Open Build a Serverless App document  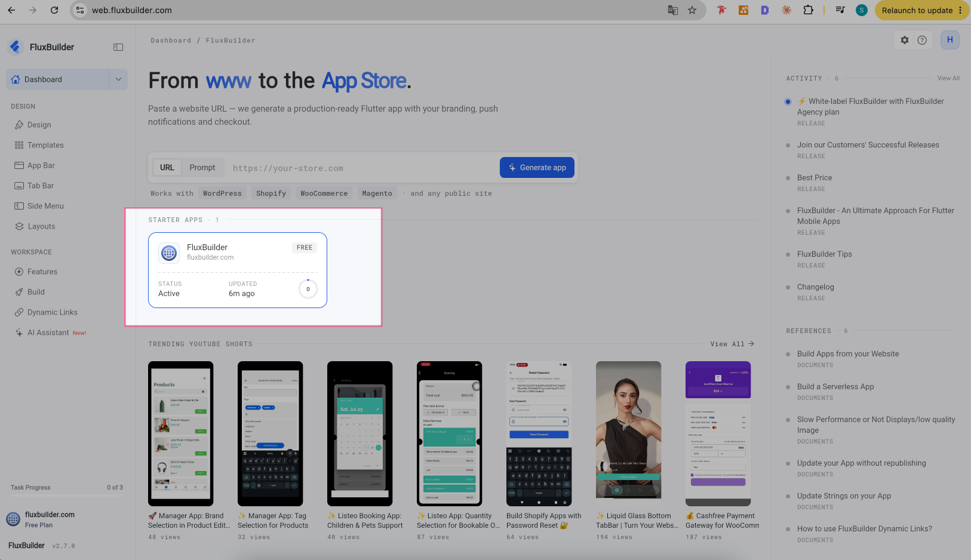(x=835, y=387)
